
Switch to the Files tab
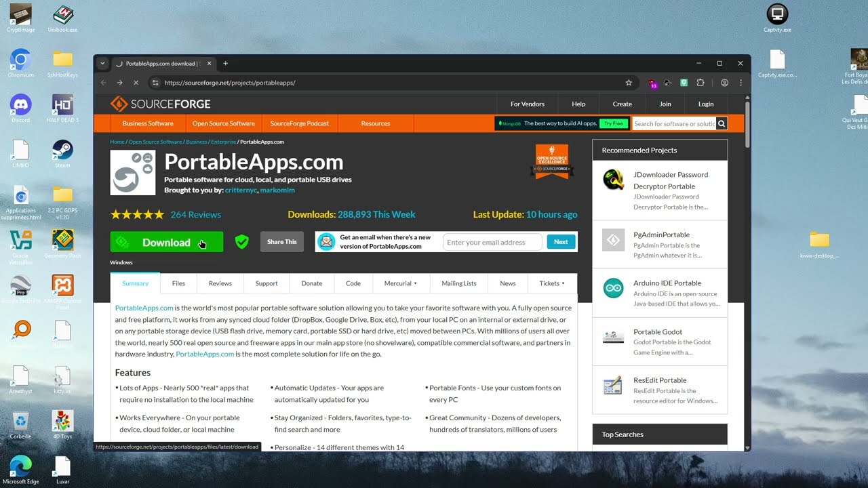(x=178, y=283)
